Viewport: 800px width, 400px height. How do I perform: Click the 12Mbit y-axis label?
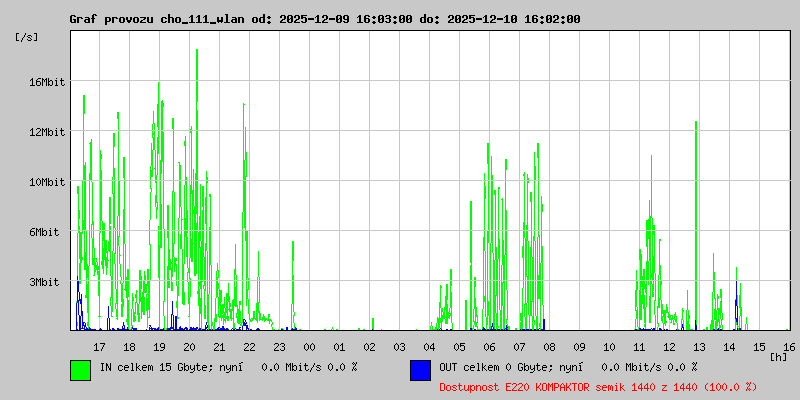[46, 132]
